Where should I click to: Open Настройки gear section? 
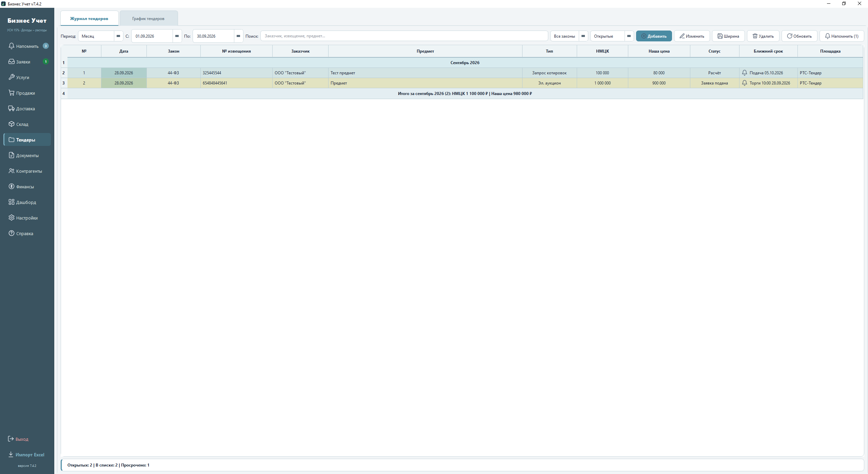27,218
